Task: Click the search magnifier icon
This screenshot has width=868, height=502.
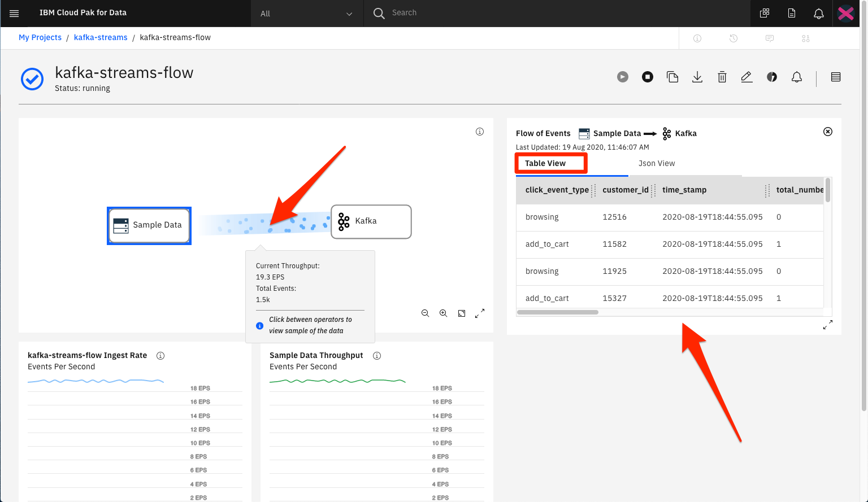Action: (379, 13)
